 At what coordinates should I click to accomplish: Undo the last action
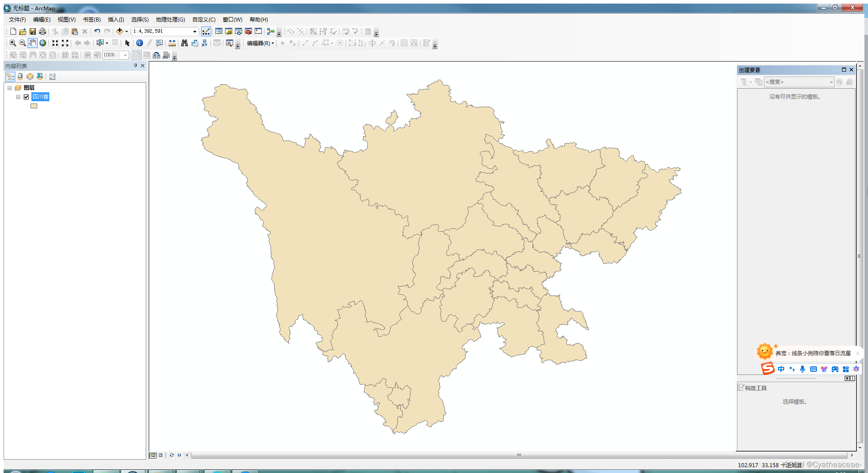[97, 31]
